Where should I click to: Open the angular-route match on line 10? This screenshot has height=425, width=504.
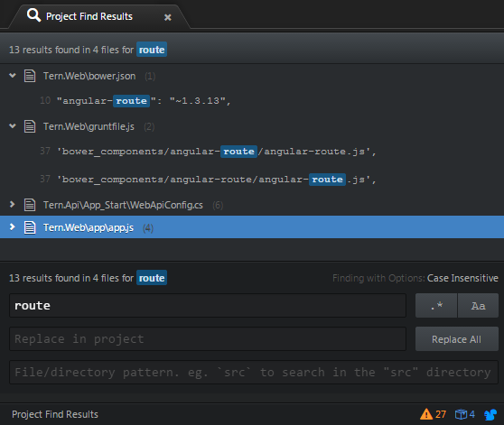coord(144,101)
